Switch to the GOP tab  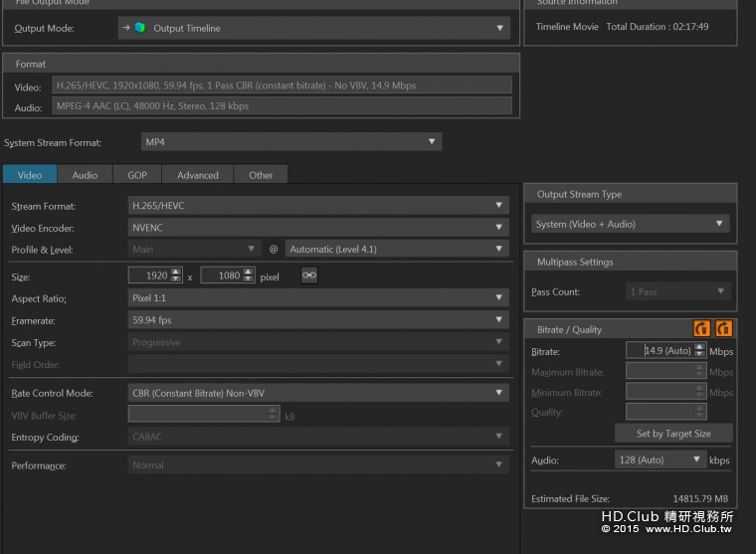pos(137,175)
